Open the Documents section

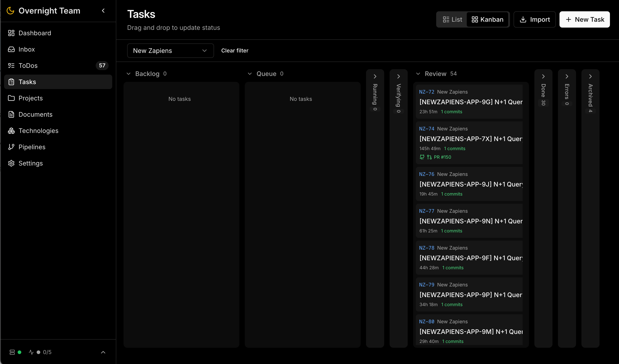coord(35,114)
